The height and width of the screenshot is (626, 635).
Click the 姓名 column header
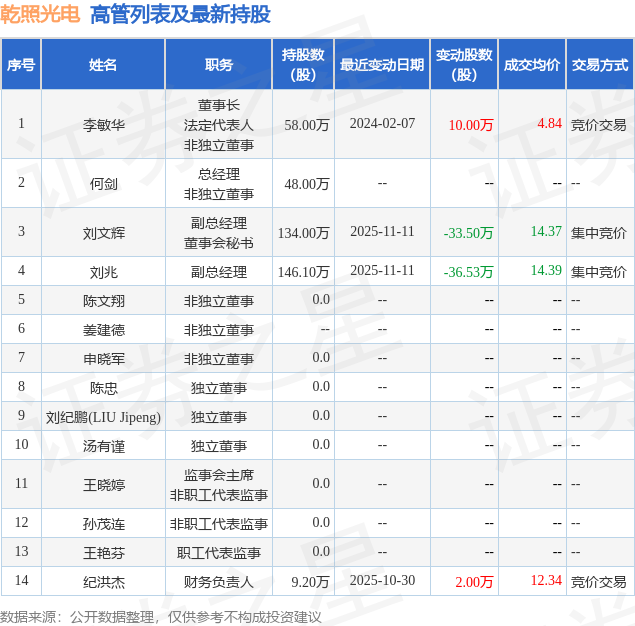tap(103, 64)
